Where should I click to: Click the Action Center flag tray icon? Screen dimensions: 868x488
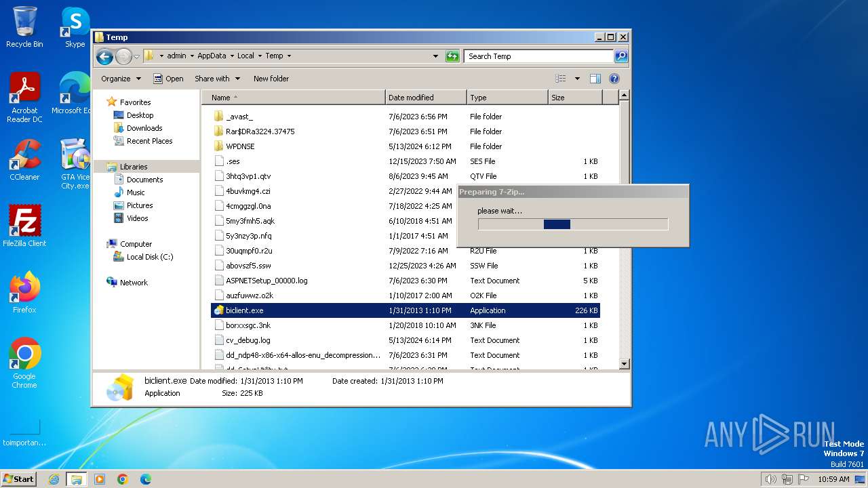point(804,479)
